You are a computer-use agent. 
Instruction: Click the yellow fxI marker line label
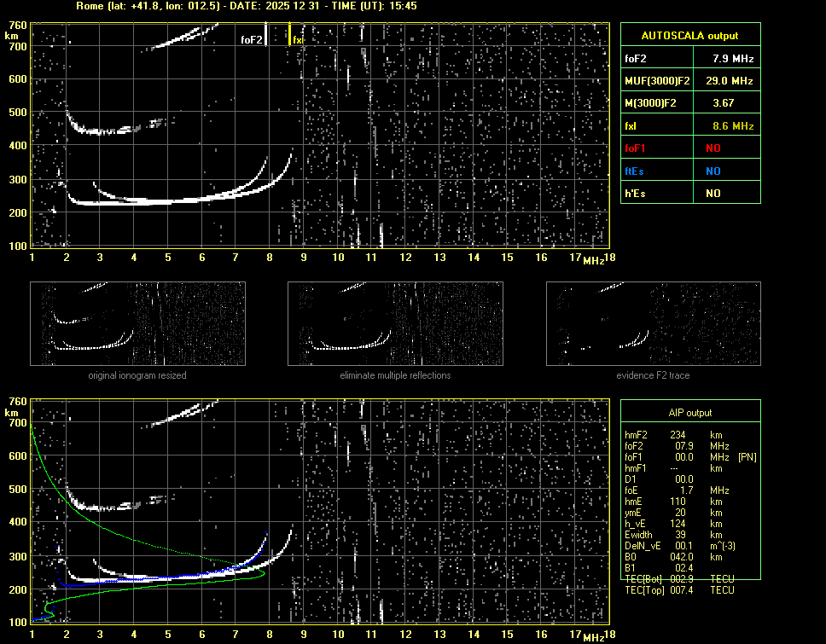click(x=298, y=39)
